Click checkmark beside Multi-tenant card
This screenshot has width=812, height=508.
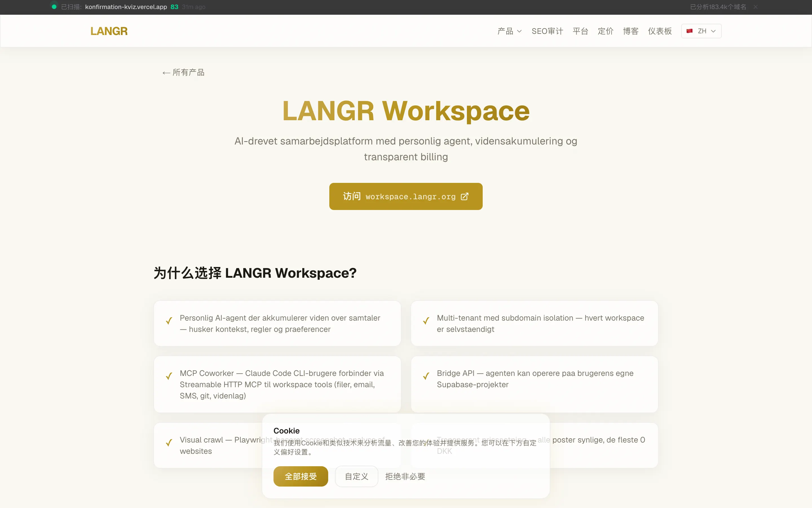[426, 321]
